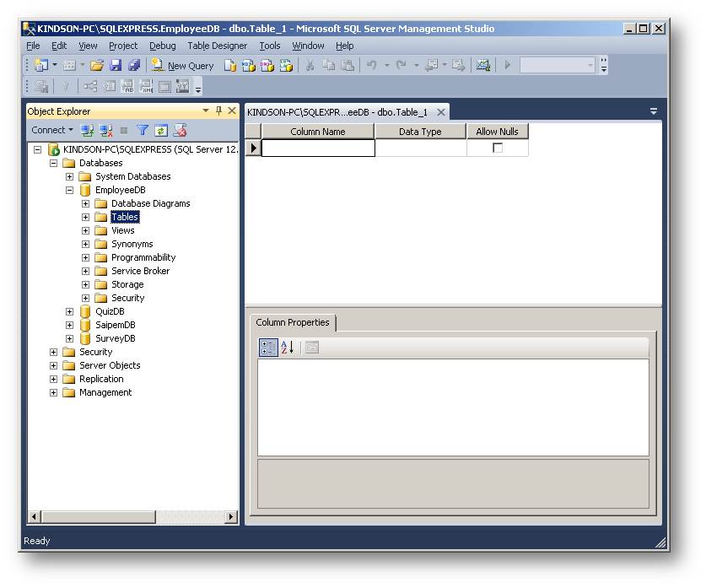Open the Table Designer menu

pos(218,46)
